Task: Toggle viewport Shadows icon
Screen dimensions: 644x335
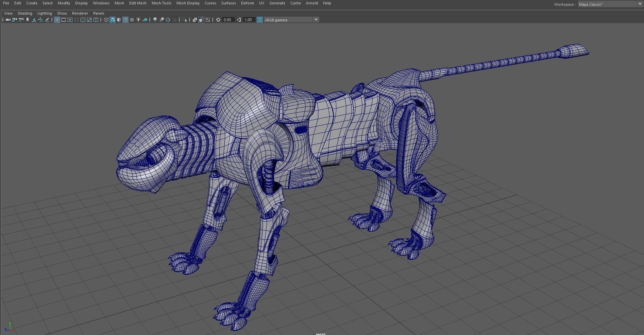Action: coord(145,20)
